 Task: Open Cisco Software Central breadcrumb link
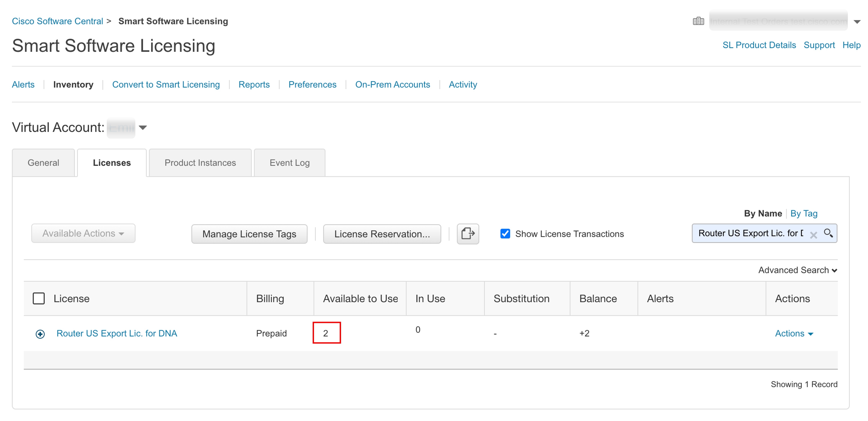tap(57, 21)
